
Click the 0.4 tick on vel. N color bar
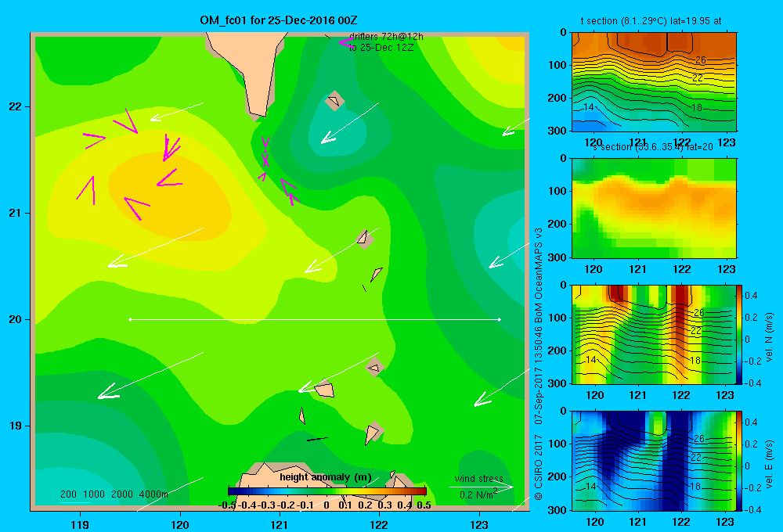752,296
